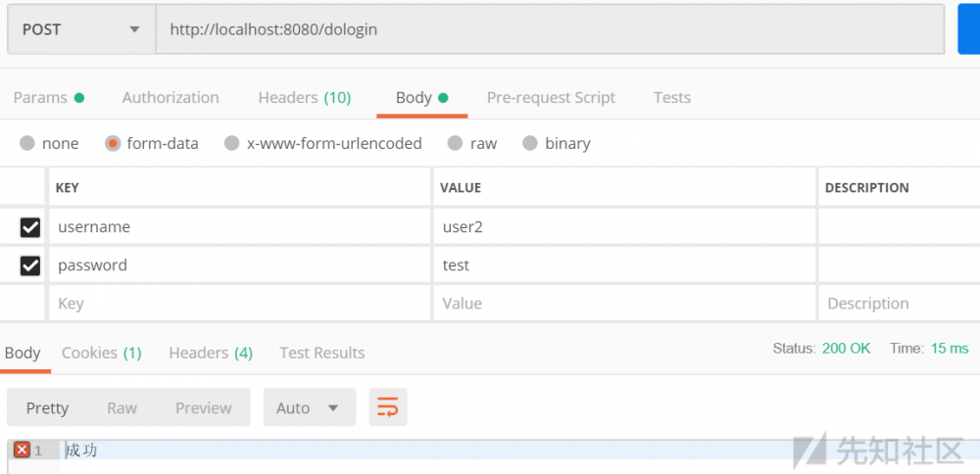Expand the Auto format dropdown
The height and width of the screenshot is (474, 980).
point(308,407)
